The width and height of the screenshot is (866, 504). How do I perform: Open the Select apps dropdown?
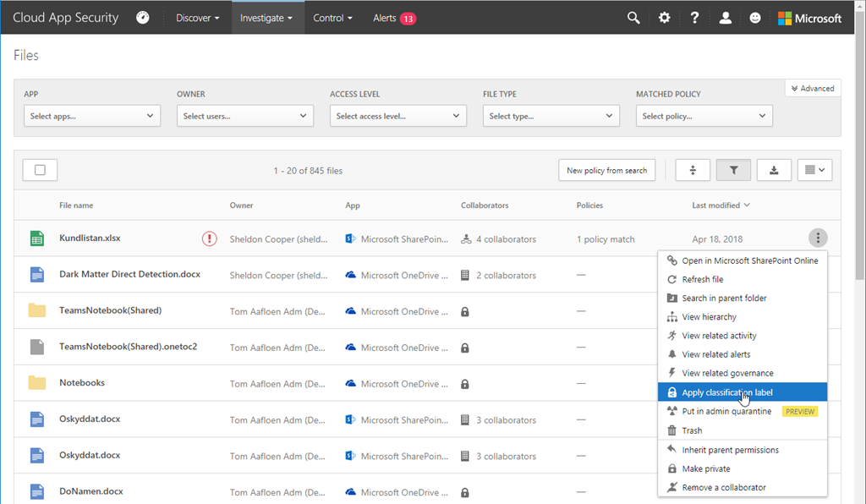pyautogui.click(x=92, y=116)
